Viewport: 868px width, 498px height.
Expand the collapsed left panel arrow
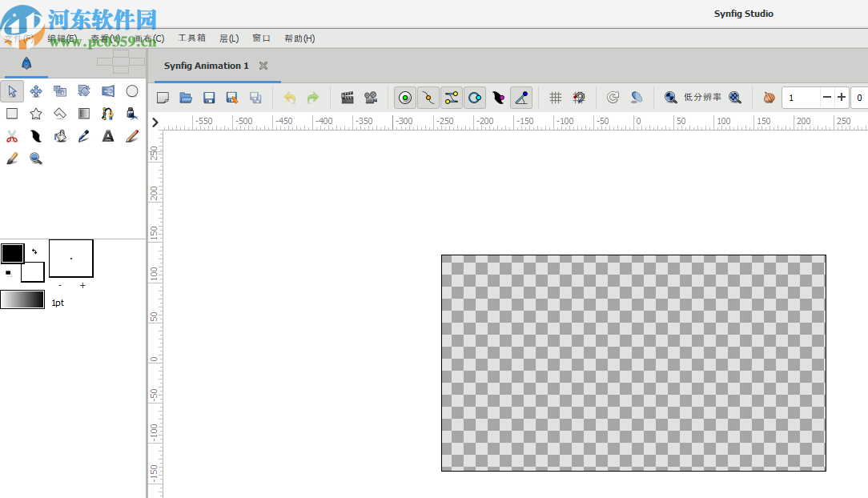click(155, 122)
